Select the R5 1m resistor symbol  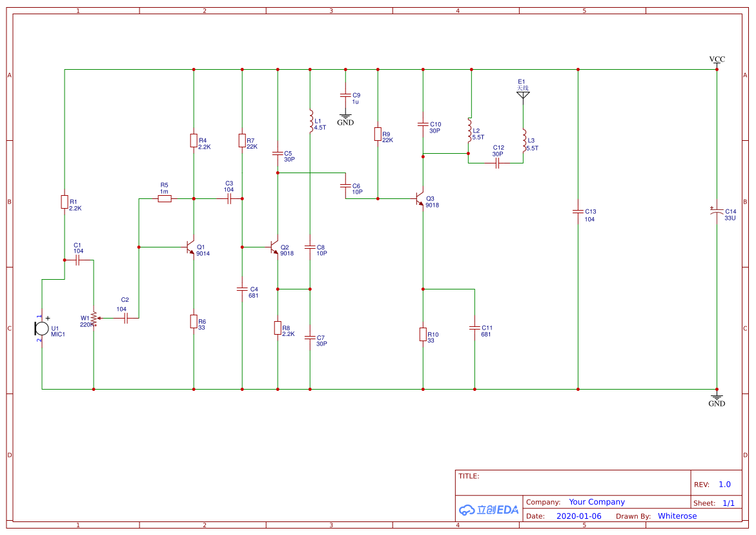pyautogui.click(x=165, y=199)
